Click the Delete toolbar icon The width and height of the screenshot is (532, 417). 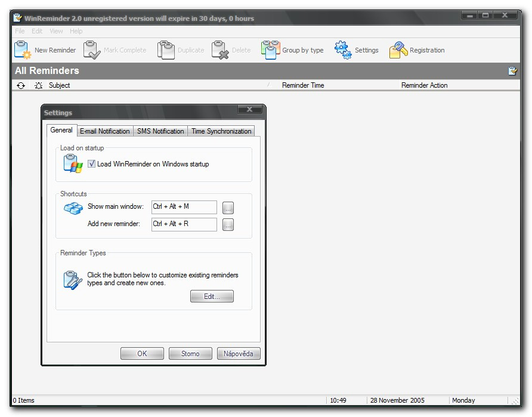point(220,50)
